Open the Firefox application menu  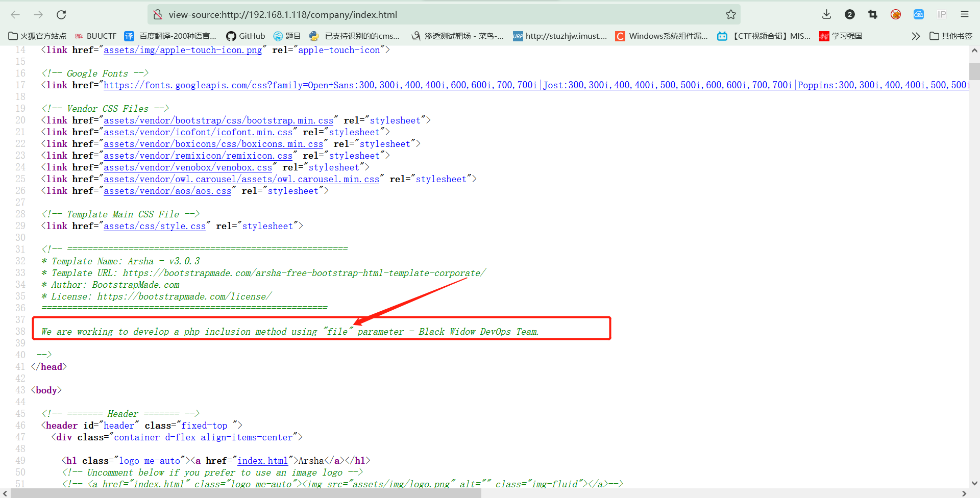click(x=965, y=15)
